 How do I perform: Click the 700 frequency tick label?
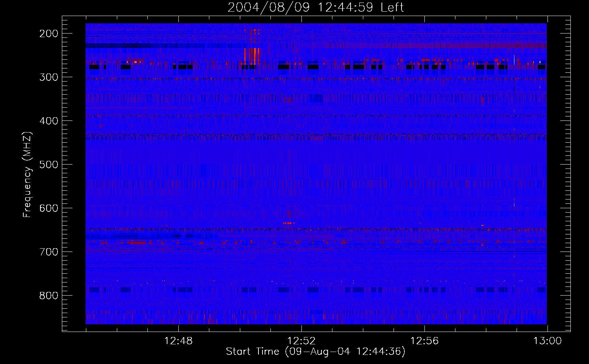pyautogui.click(x=49, y=252)
